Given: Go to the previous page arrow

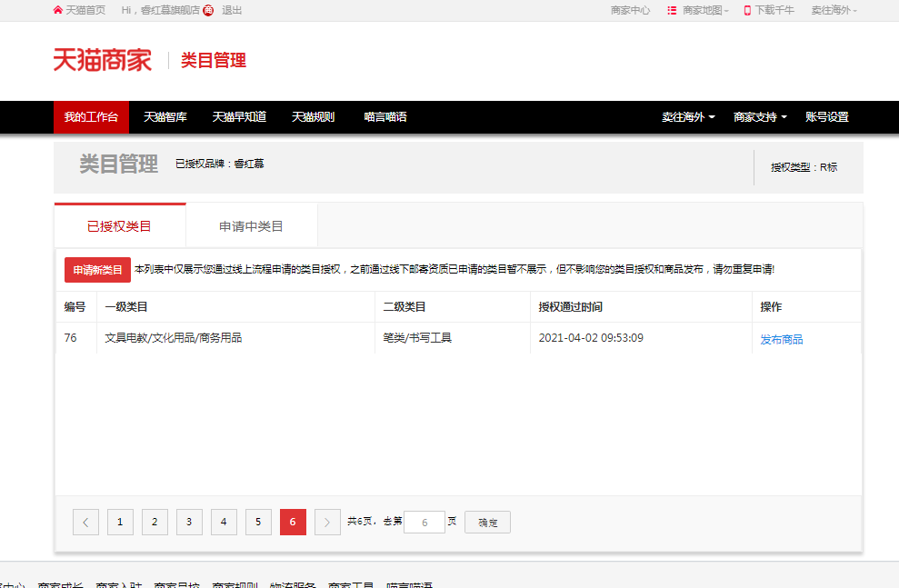Looking at the screenshot, I should click(86, 522).
